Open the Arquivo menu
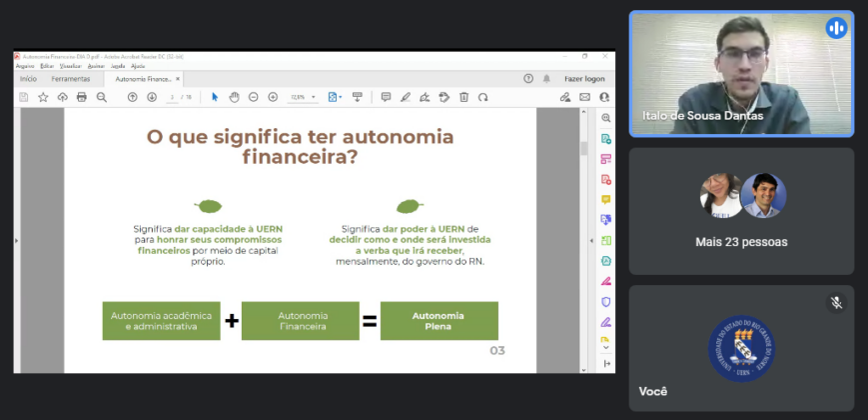Image resolution: width=868 pixels, height=420 pixels. tap(25, 66)
